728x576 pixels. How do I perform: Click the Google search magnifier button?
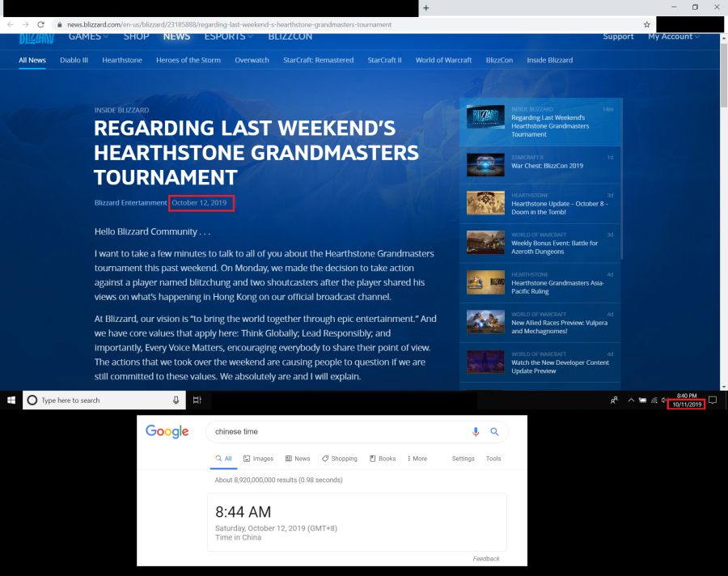click(494, 431)
